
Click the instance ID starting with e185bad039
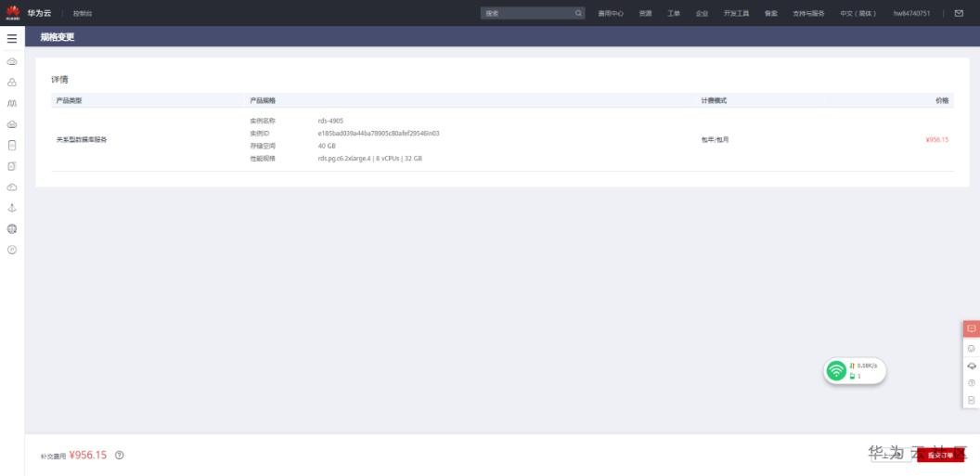(x=379, y=133)
